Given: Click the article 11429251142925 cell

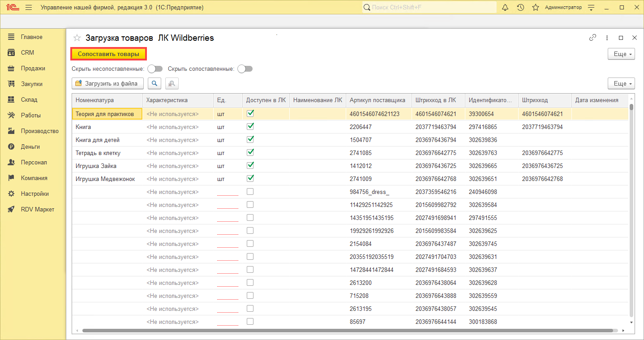Looking at the screenshot, I should pos(379,205).
